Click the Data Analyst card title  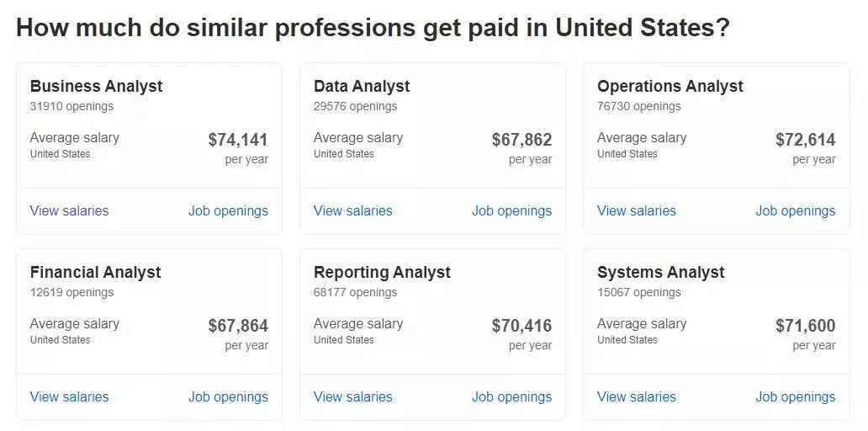(x=362, y=87)
